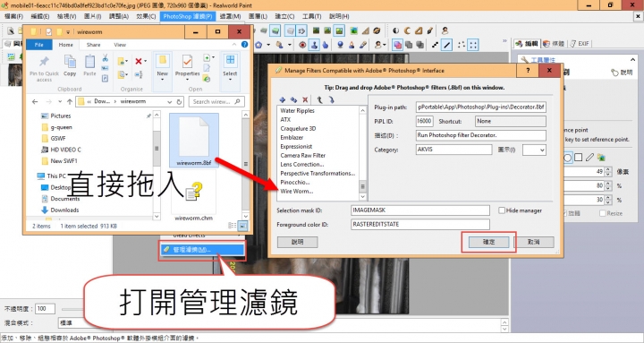The image size is (644, 343).
Task: Decrease the 80 percent stepper value
Action: tap(608, 188)
